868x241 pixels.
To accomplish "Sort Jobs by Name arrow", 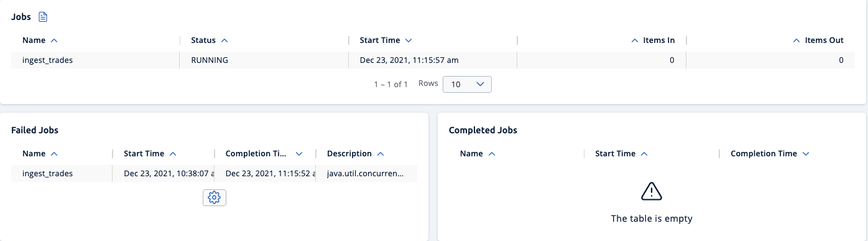I will [x=53, y=40].
